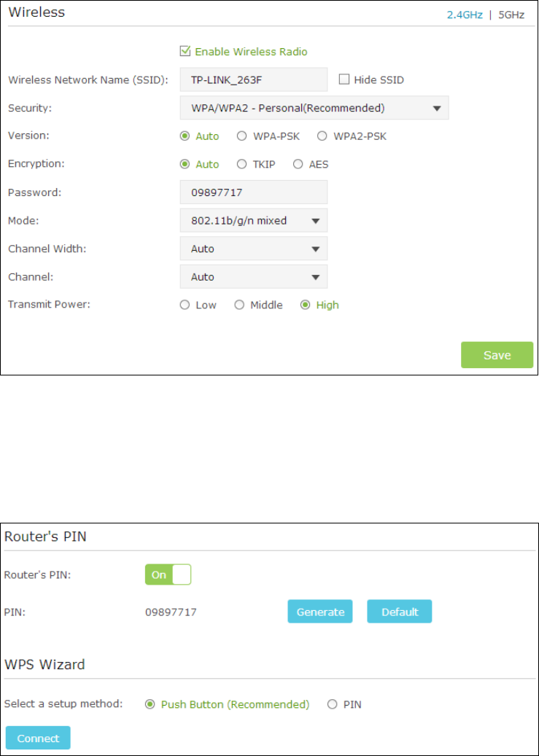The image size is (539, 756).
Task: Select PIN as the WPS setup method
Action: coord(332,705)
